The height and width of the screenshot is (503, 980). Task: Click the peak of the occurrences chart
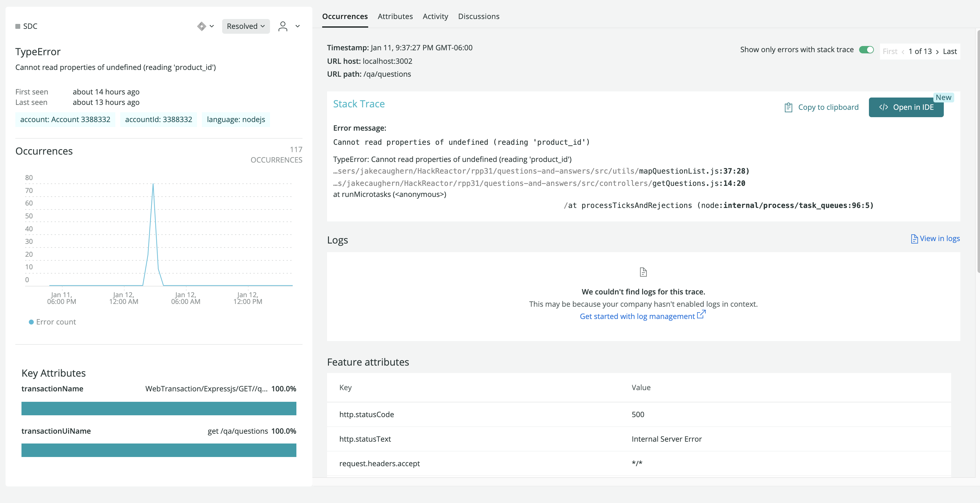coord(153,184)
